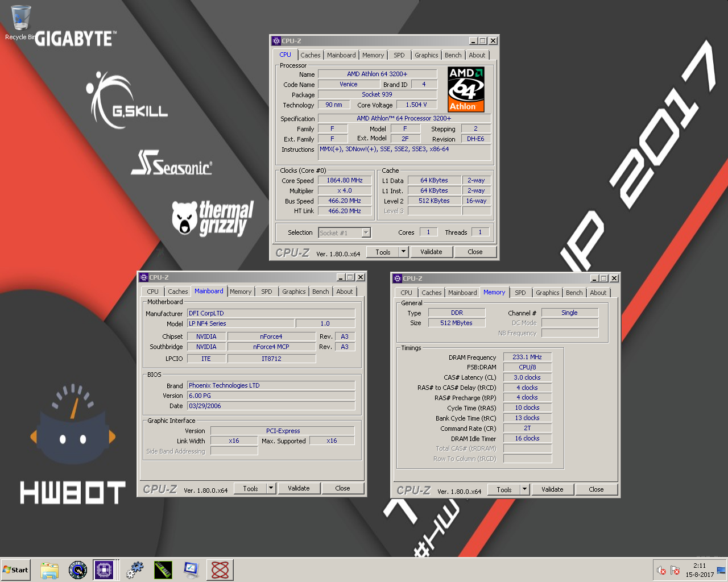The height and width of the screenshot is (582, 728).
Task: Click the 'nForce4 MCP' southbridge value
Action: 271,347
